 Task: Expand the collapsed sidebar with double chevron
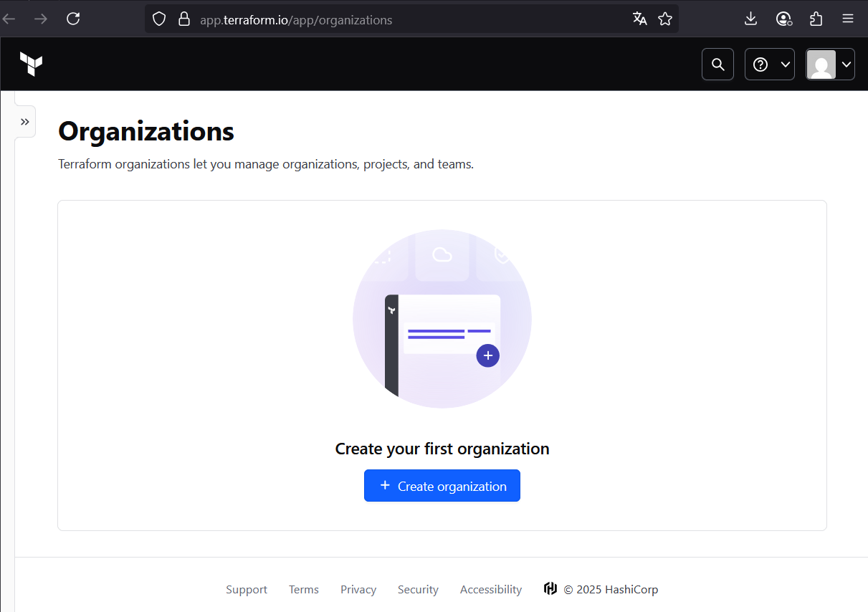pyautogui.click(x=25, y=122)
